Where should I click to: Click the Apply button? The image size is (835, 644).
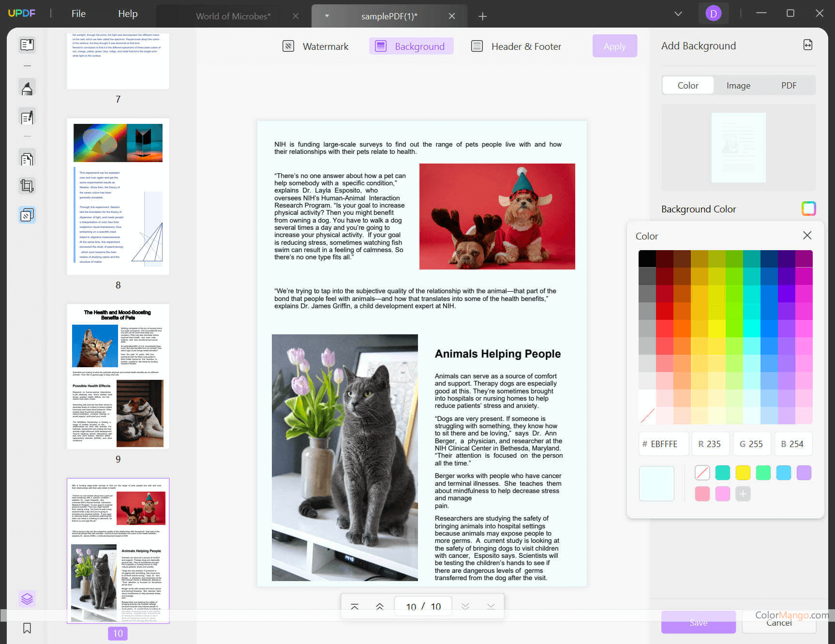click(x=614, y=46)
